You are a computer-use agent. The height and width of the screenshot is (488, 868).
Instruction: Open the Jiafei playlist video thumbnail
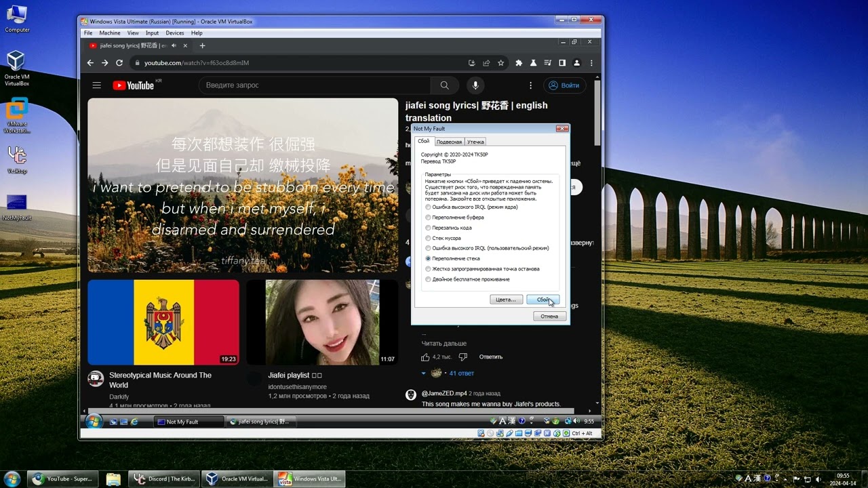coord(322,323)
